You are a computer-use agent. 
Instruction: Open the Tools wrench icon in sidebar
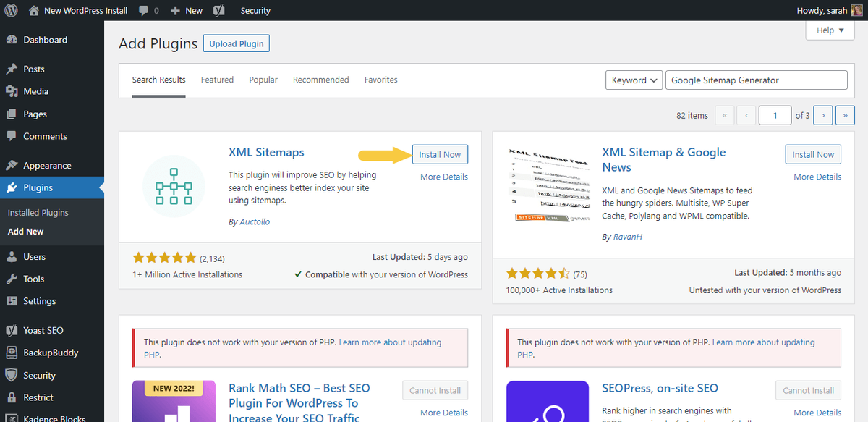(12, 279)
